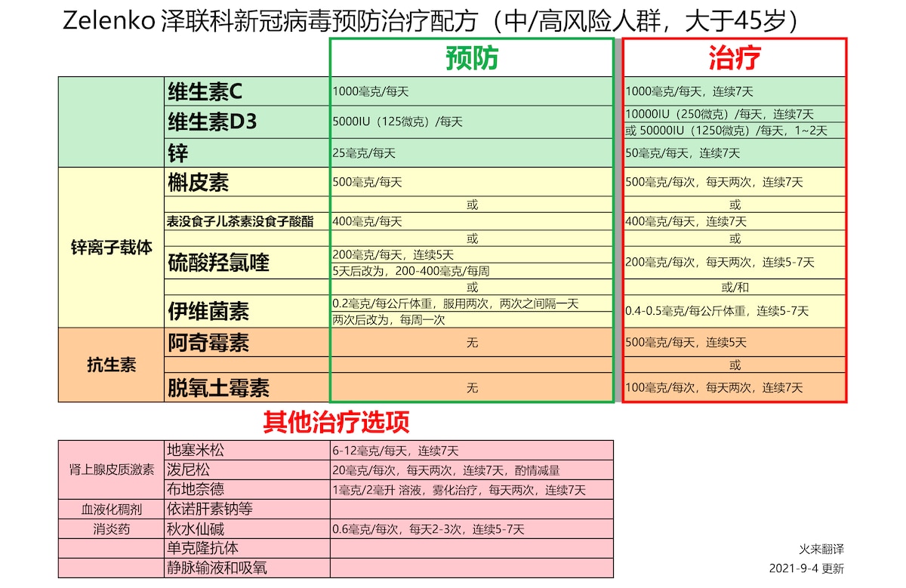Click the red 其他治疗选项 heading

pyautogui.click(x=336, y=422)
